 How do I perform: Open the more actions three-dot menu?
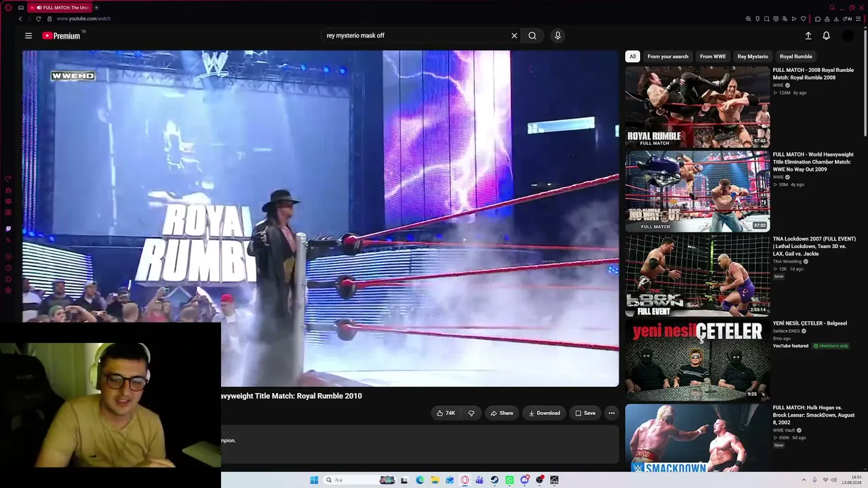611,413
